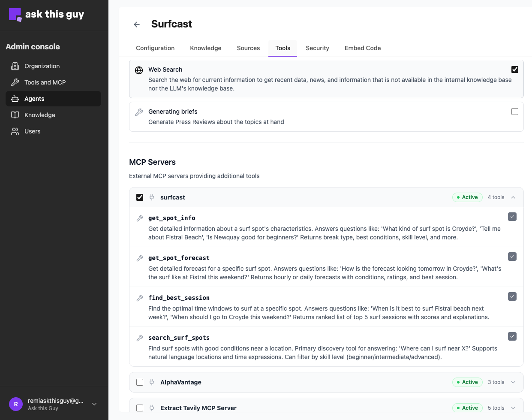Uncheck the get_spot_forecast tool
This screenshot has width=532, height=420.
[x=512, y=257]
